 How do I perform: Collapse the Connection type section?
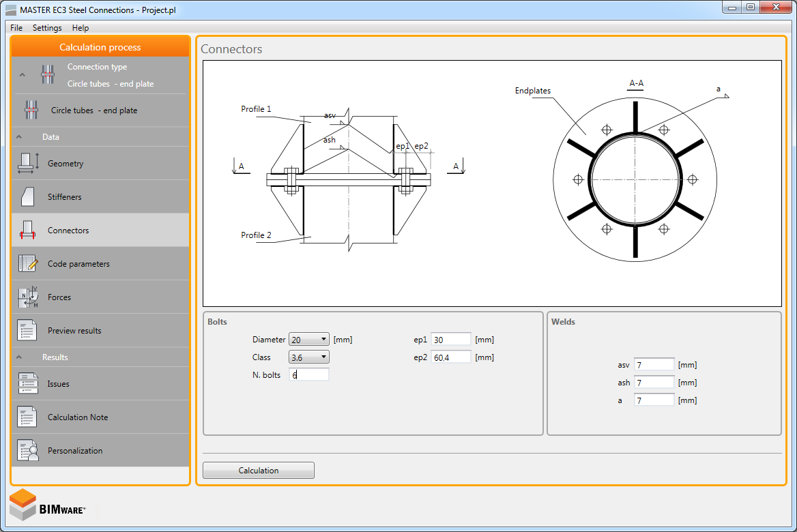22,75
